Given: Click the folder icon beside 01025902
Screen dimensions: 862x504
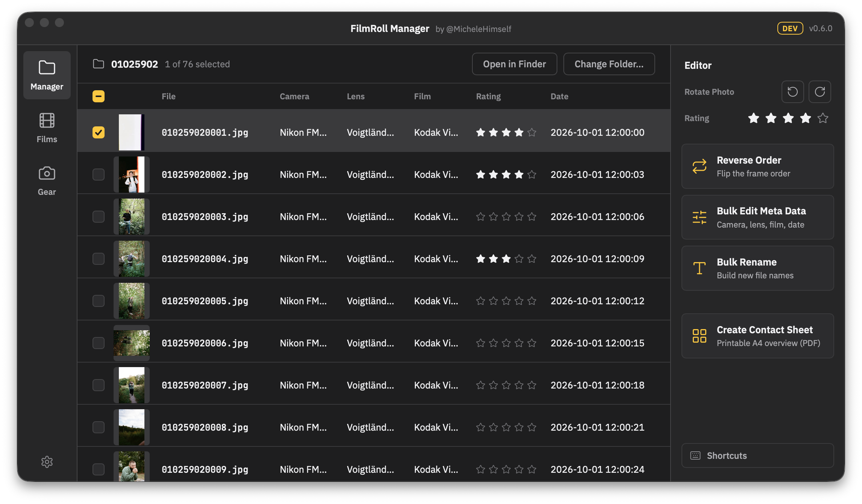Looking at the screenshot, I should [x=99, y=64].
